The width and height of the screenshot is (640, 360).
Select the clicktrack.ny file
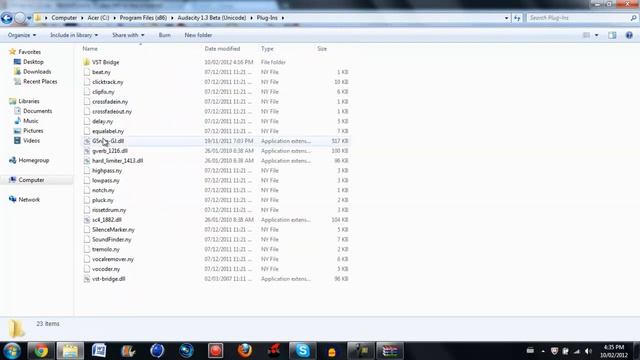click(x=107, y=82)
